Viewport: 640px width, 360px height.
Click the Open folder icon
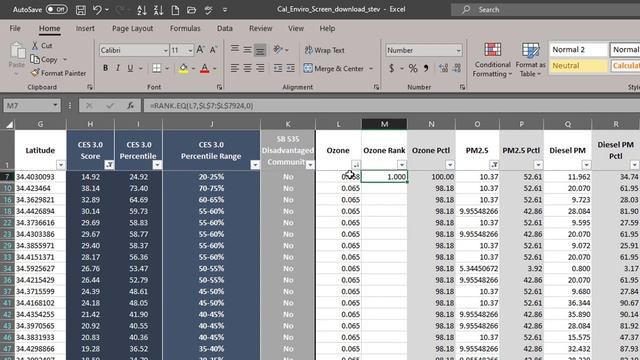(x=191, y=10)
